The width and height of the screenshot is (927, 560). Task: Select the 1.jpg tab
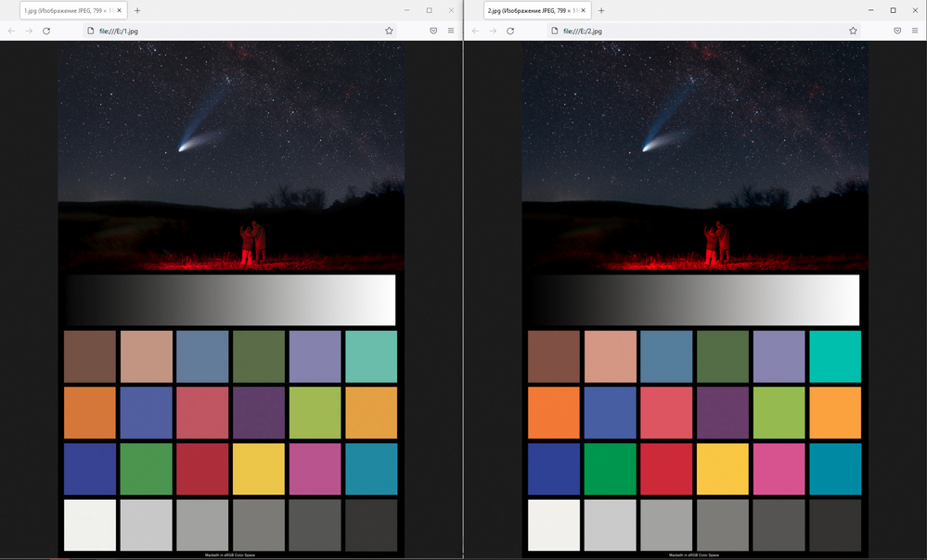(73, 10)
